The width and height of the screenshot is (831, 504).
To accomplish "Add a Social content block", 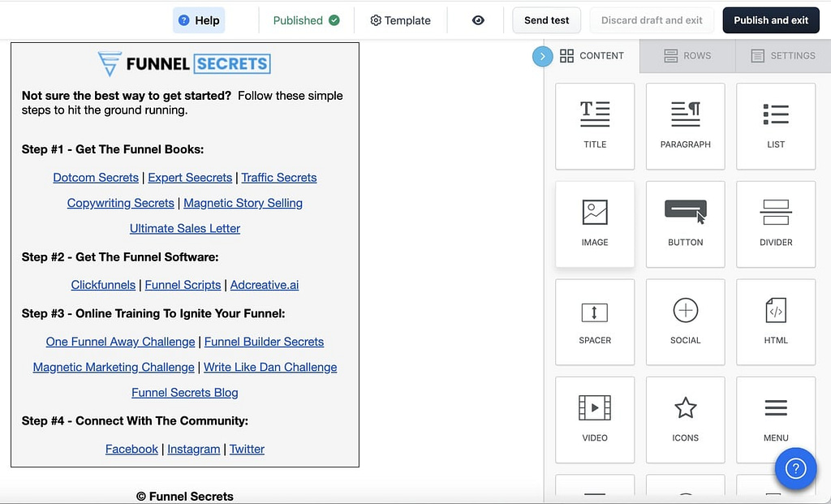I will [x=685, y=322].
